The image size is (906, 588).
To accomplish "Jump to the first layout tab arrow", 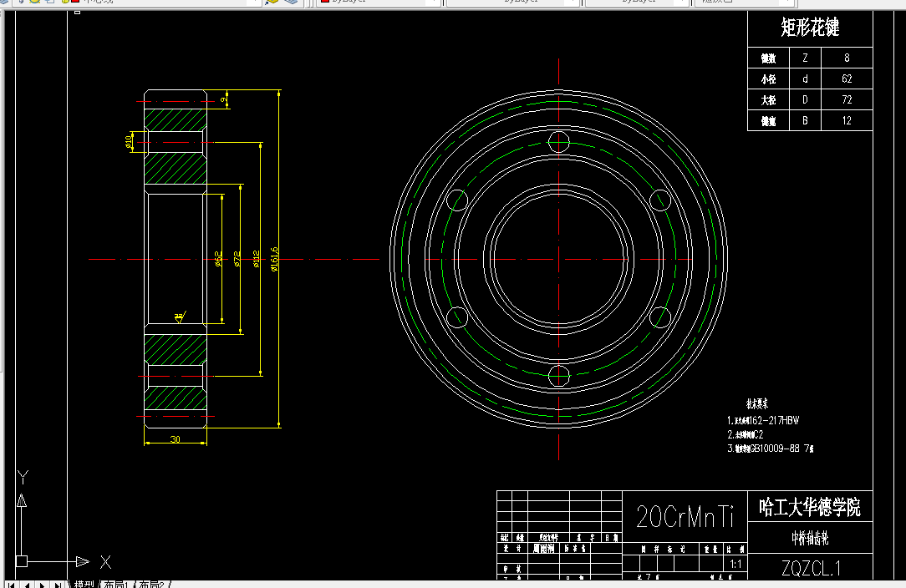I will point(11,585).
